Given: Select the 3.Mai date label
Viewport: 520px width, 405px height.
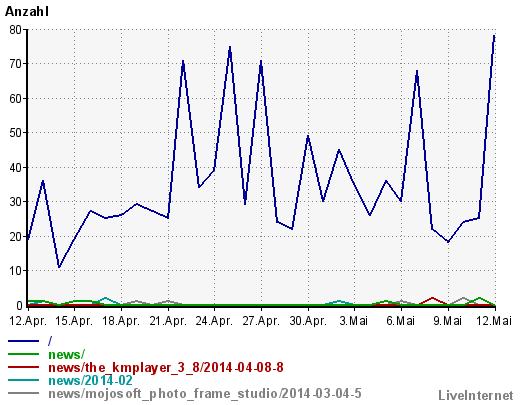Looking at the screenshot, I should click(x=354, y=321).
